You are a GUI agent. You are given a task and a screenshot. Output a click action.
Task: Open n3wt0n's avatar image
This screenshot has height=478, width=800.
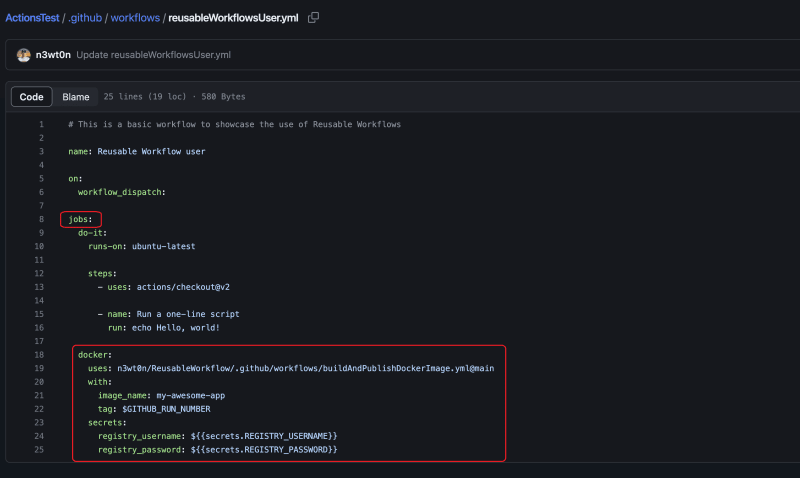[23, 55]
